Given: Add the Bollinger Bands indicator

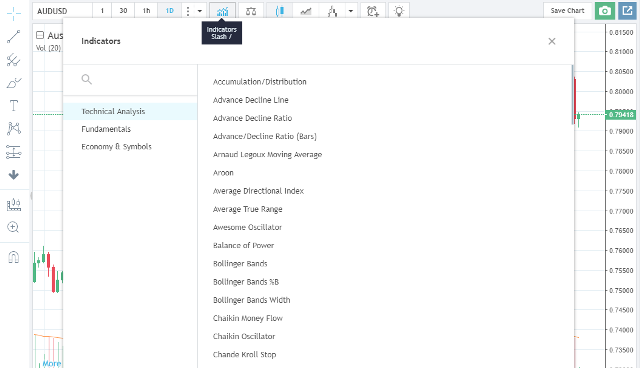Looking at the screenshot, I should click(240, 264).
